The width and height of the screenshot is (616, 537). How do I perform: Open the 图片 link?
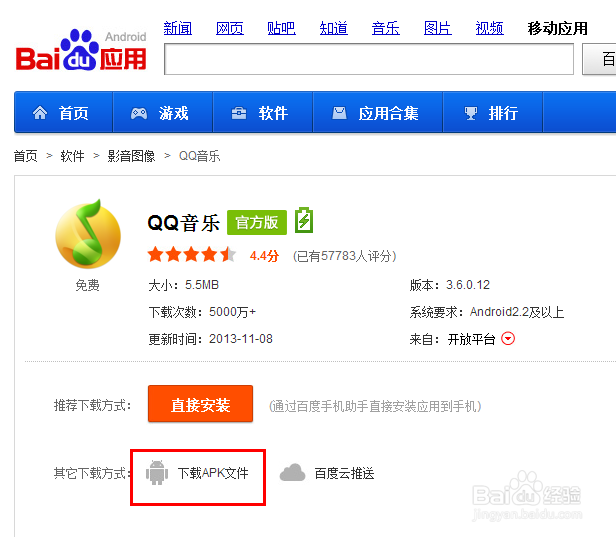438,28
